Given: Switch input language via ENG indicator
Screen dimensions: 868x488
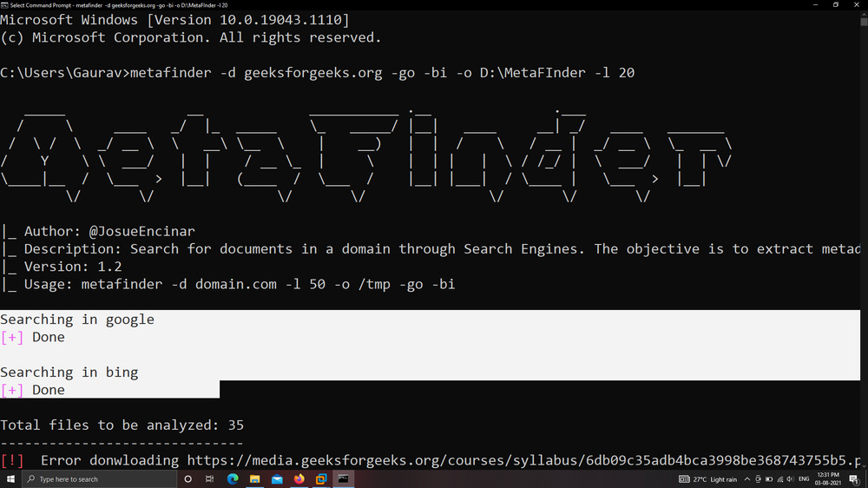Looking at the screenshot, I should [x=804, y=479].
